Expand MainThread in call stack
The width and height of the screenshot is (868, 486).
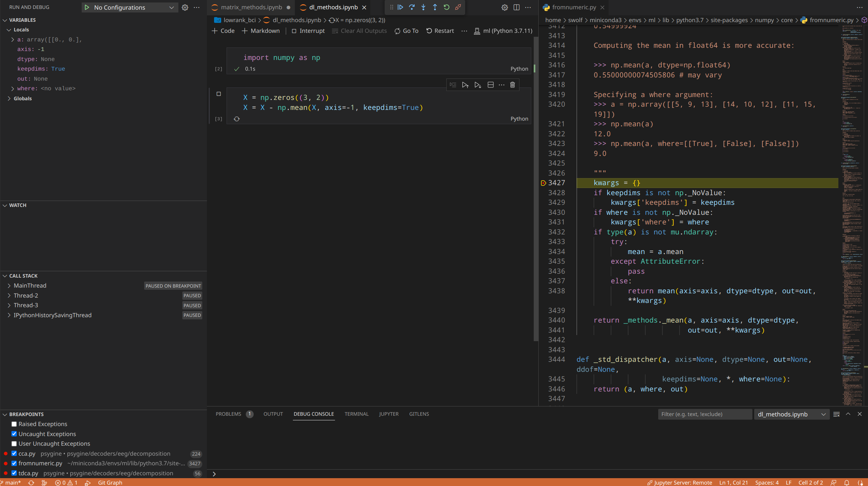pyautogui.click(x=9, y=285)
